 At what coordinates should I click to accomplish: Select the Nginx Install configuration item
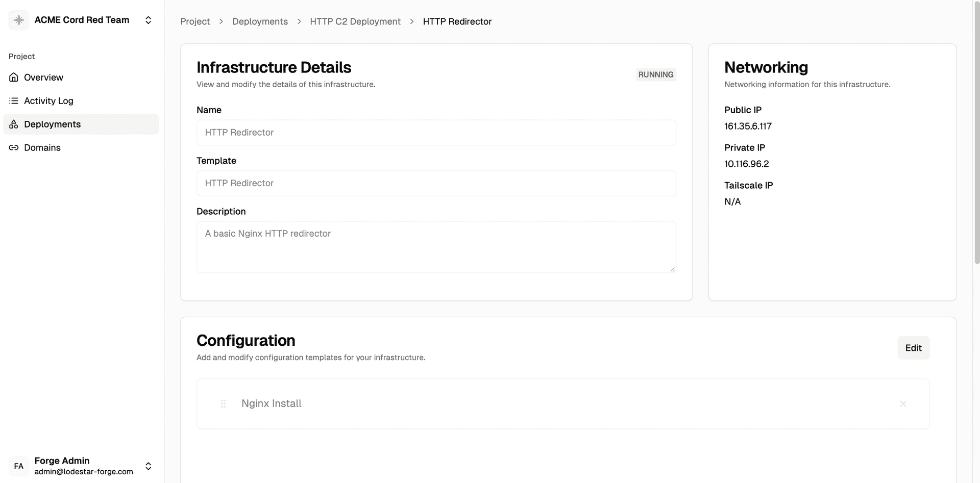[x=563, y=404]
